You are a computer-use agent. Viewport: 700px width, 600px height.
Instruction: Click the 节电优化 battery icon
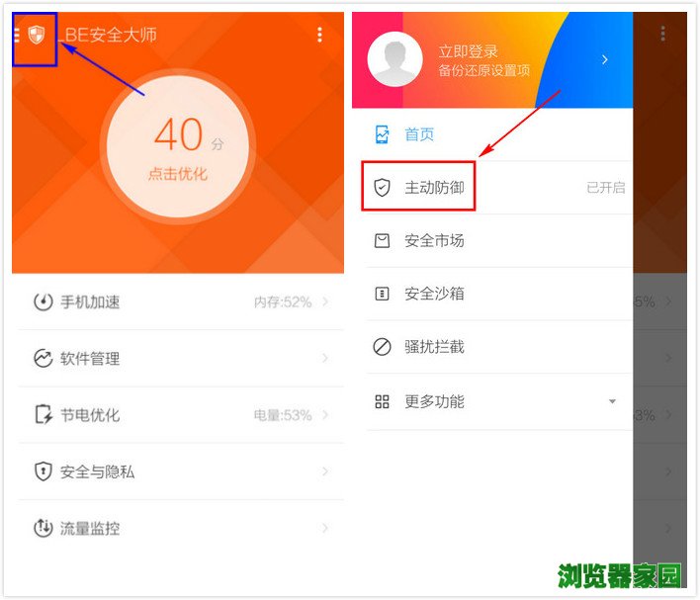pyautogui.click(x=43, y=415)
